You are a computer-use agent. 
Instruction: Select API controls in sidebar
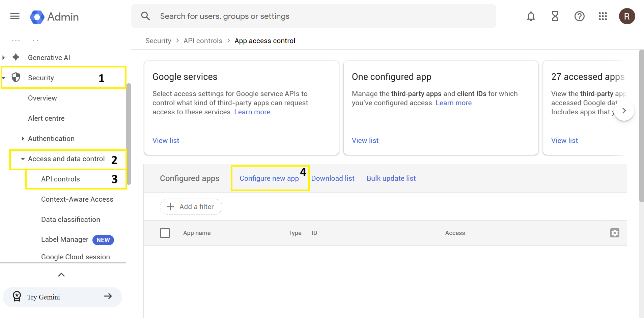(60, 179)
